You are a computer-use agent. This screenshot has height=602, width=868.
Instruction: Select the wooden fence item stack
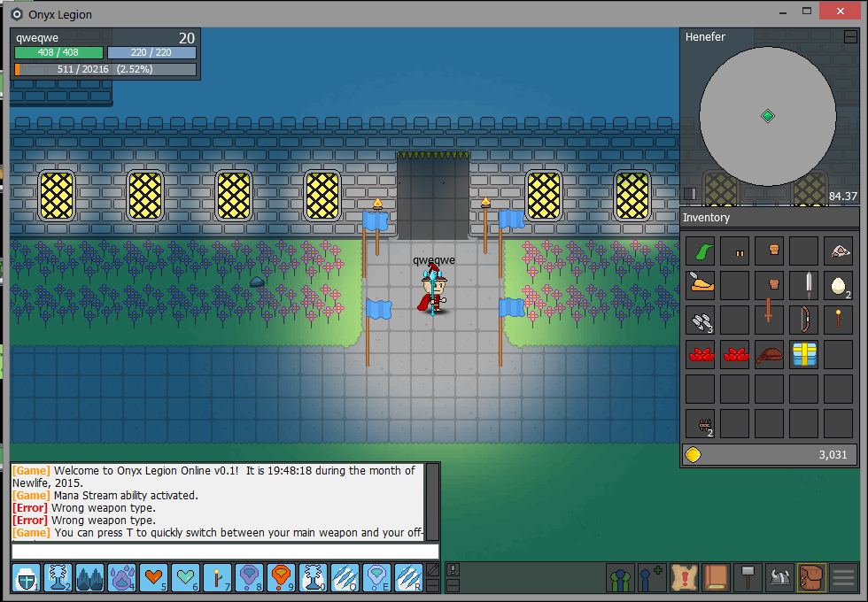coord(701,423)
